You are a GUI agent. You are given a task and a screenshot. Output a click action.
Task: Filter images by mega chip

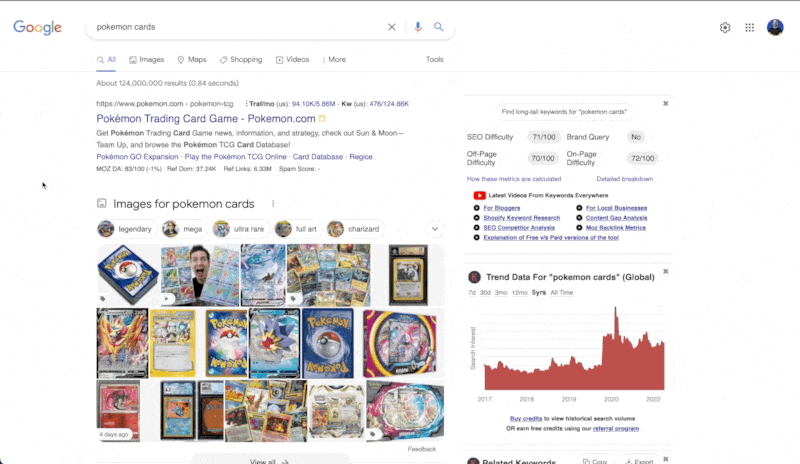184,229
